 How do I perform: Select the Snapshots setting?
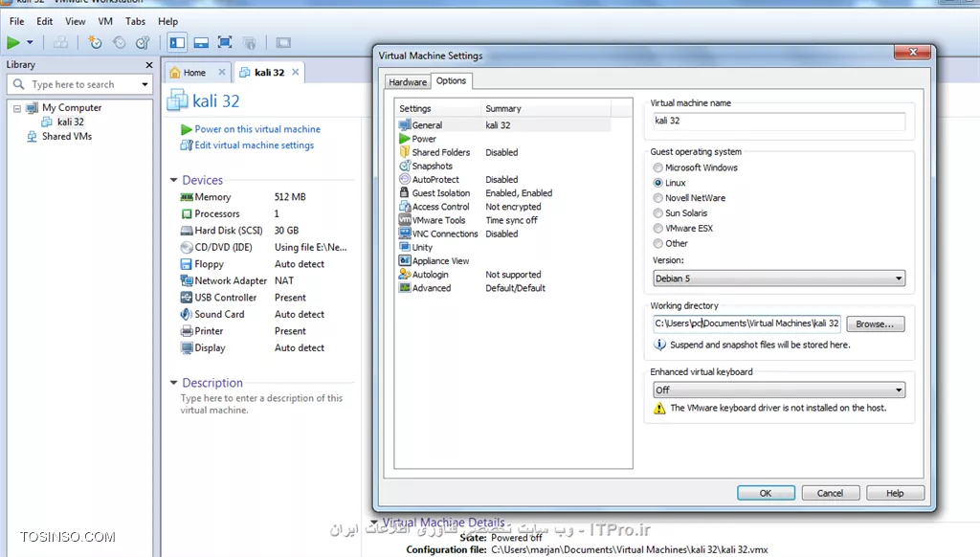click(503, 167)
